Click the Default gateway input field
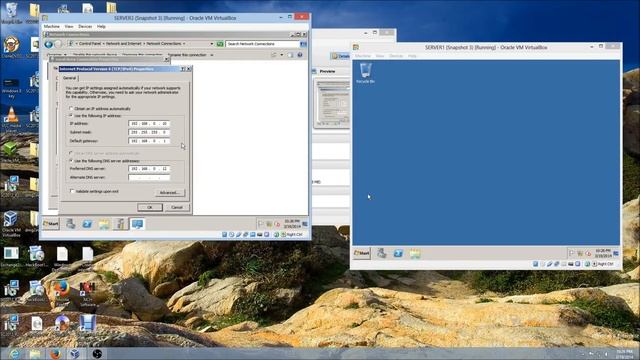The width and height of the screenshot is (640, 360). coord(149,141)
